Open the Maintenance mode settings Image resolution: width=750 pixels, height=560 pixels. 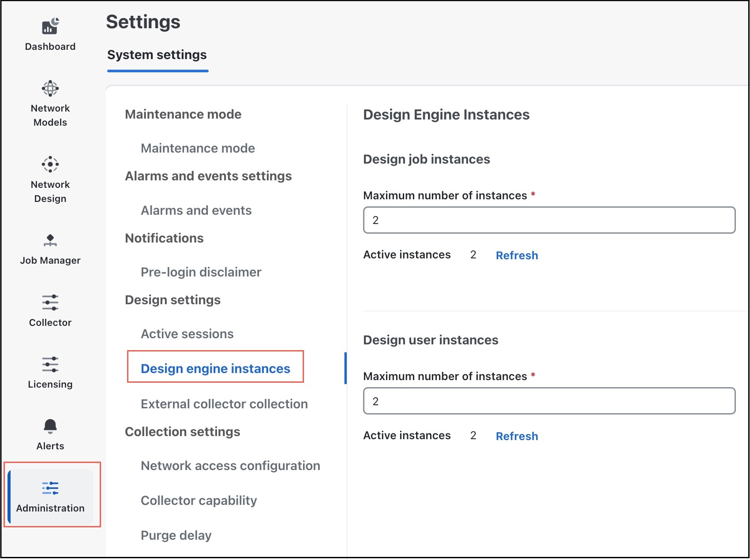click(197, 148)
